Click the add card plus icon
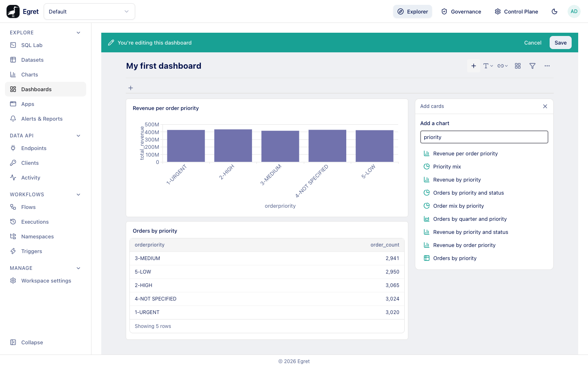This screenshot has height=368, width=588. 474,66
